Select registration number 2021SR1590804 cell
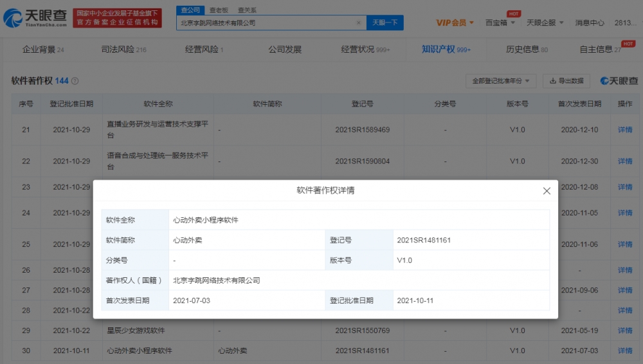 tap(363, 161)
